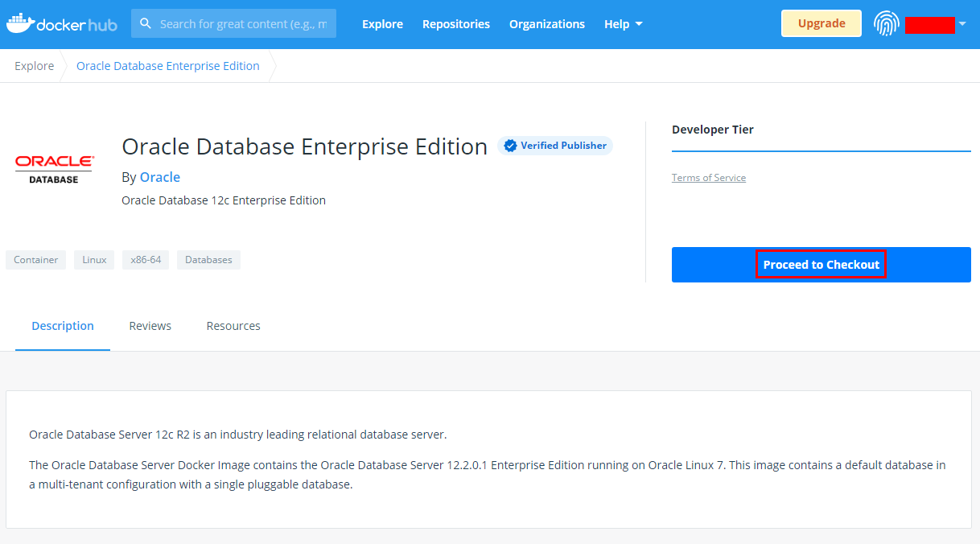Switch to the Description tab
The image size is (980, 544).
(63, 326)
